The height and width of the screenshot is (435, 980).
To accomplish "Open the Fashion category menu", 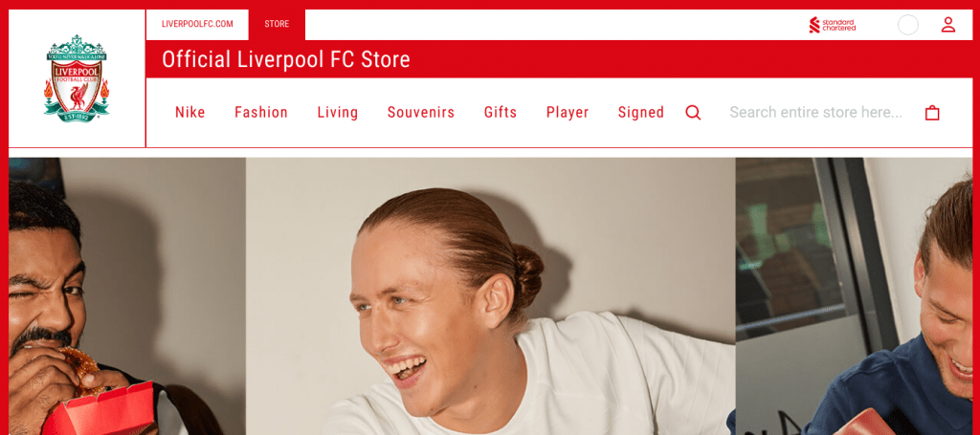I will (261, 113).
